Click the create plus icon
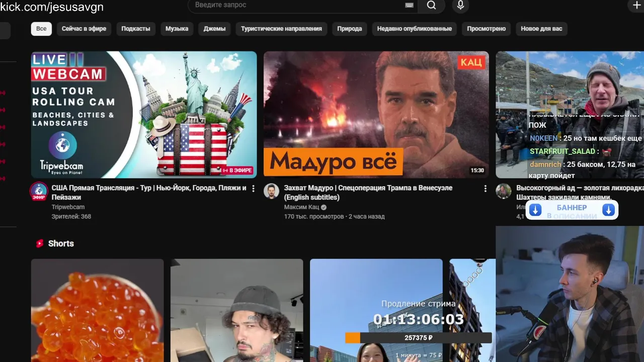Screen dimensions: 644x362 (x=636, y=6)
